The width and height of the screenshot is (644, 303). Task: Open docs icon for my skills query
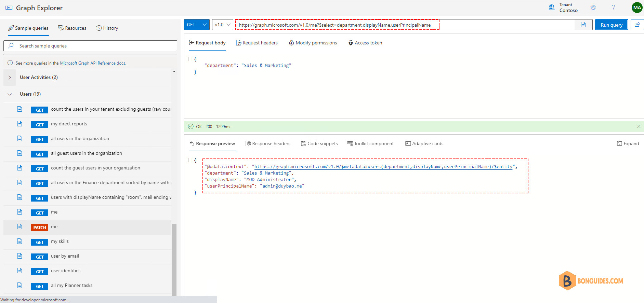point(20,241)
